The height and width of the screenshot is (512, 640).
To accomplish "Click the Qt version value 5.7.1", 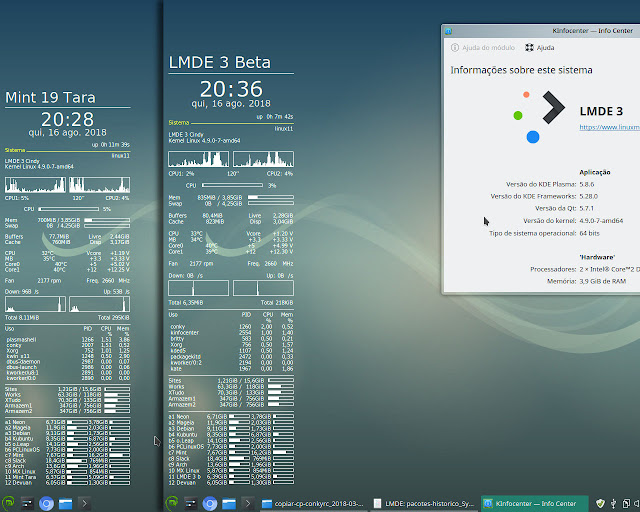I will (586, 208).
